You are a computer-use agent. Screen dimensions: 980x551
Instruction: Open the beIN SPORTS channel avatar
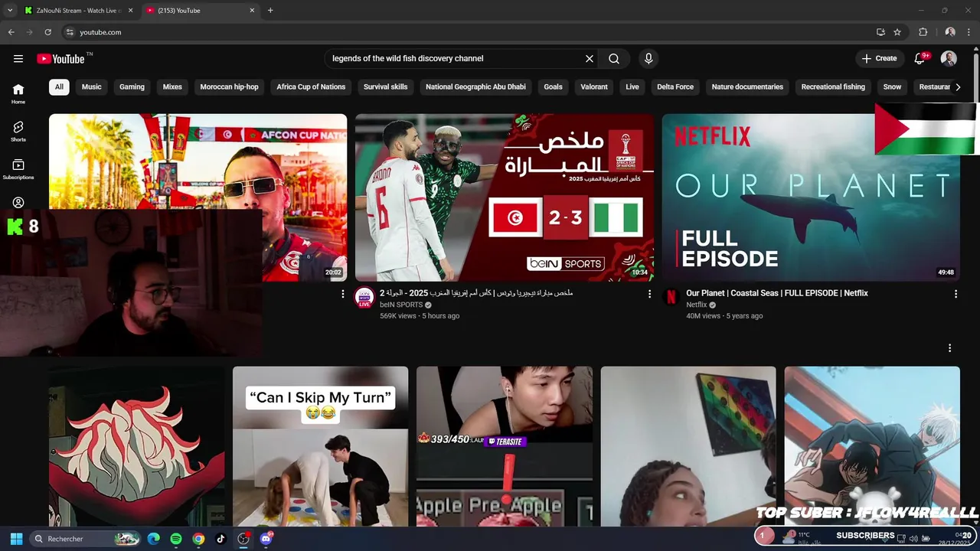364,298
